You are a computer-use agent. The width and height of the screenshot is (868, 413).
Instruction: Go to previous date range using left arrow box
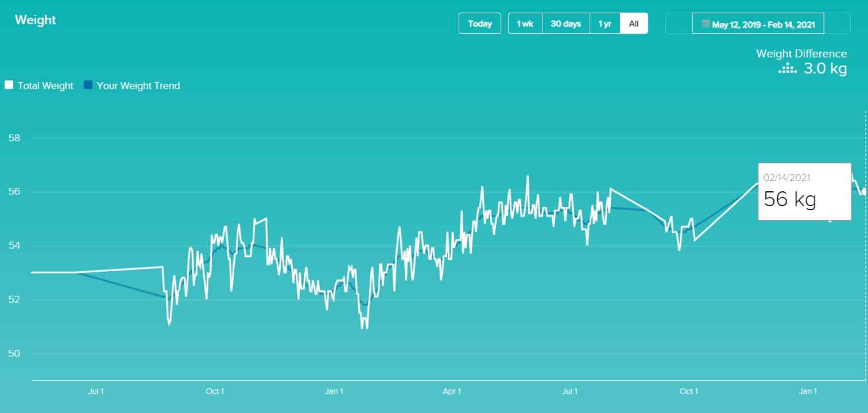pos(679,24)
